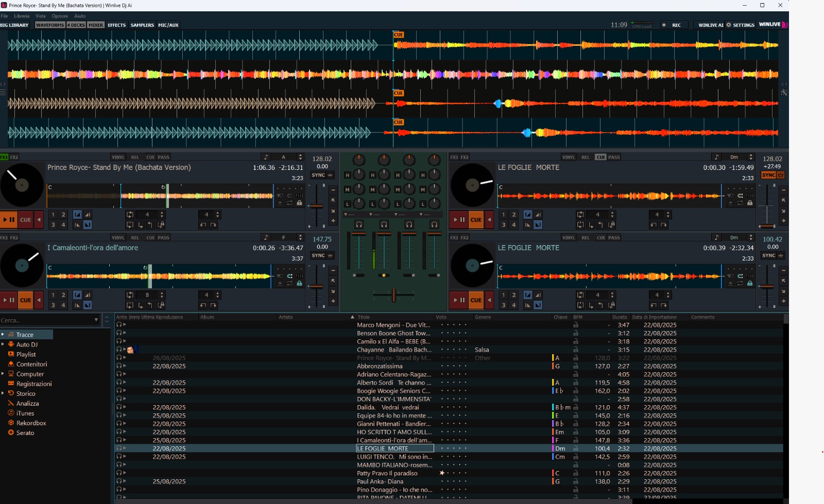
Task: Play or pause the Prince Royce deck
Action: click(9, 220)
